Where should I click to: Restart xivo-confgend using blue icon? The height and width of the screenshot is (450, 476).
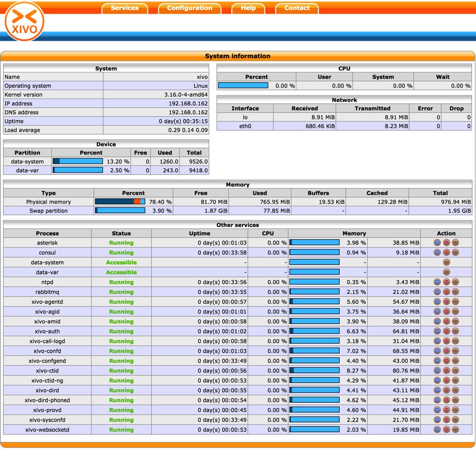[x=437, y=361]
